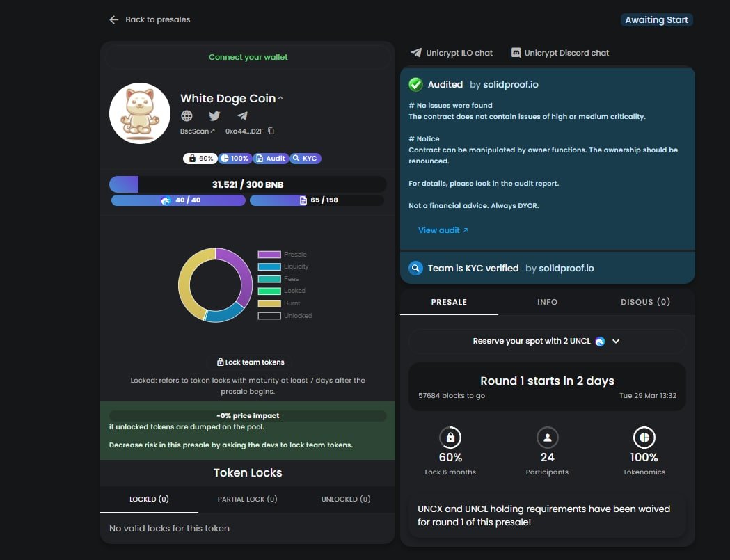Click the Liquidity blue legend swatch
This screenshot has height=560, width=730.
coord(269,266)
